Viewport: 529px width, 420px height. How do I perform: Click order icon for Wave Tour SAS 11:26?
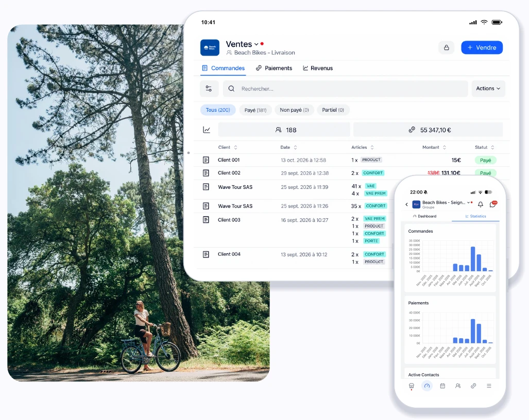(206, 206)
